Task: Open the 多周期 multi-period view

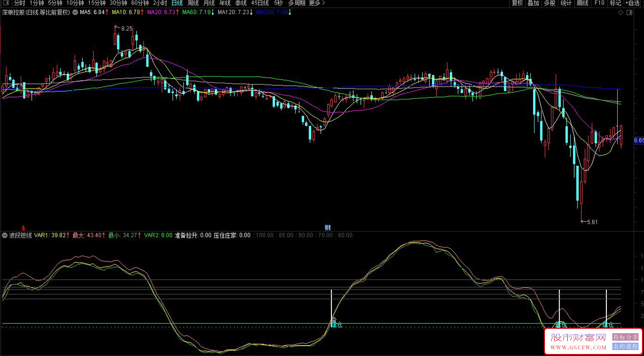Action: (297, 3)
